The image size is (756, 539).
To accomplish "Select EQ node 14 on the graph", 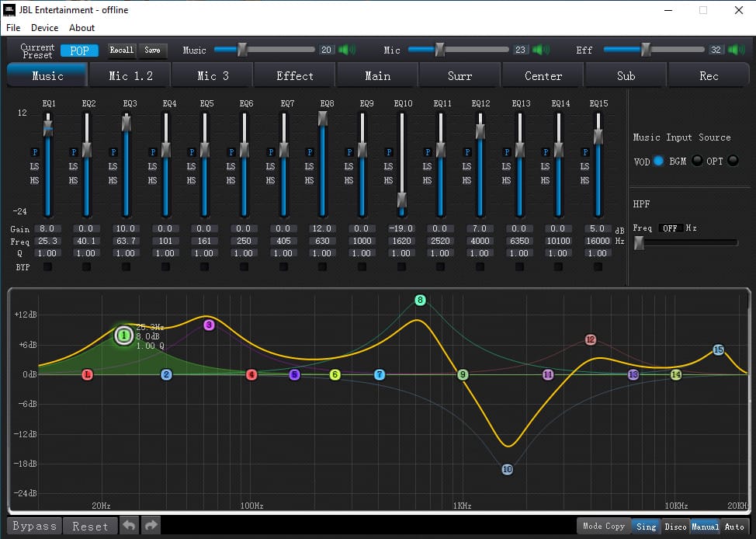I will 676,374.
